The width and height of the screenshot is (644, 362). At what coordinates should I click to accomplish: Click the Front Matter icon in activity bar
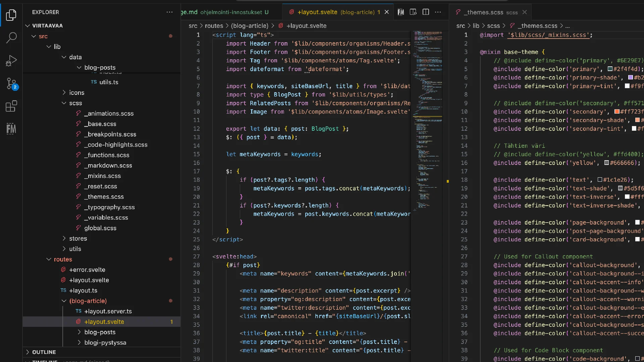(x=11, y=129)
